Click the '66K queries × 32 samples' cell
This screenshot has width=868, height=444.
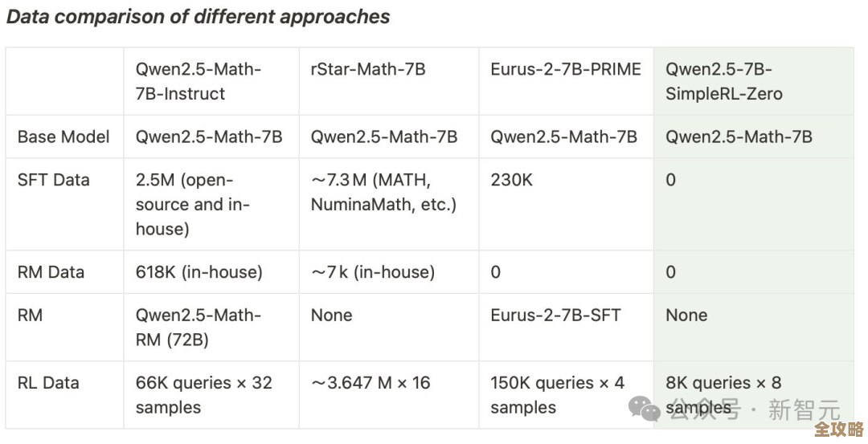tap(203, 395)
